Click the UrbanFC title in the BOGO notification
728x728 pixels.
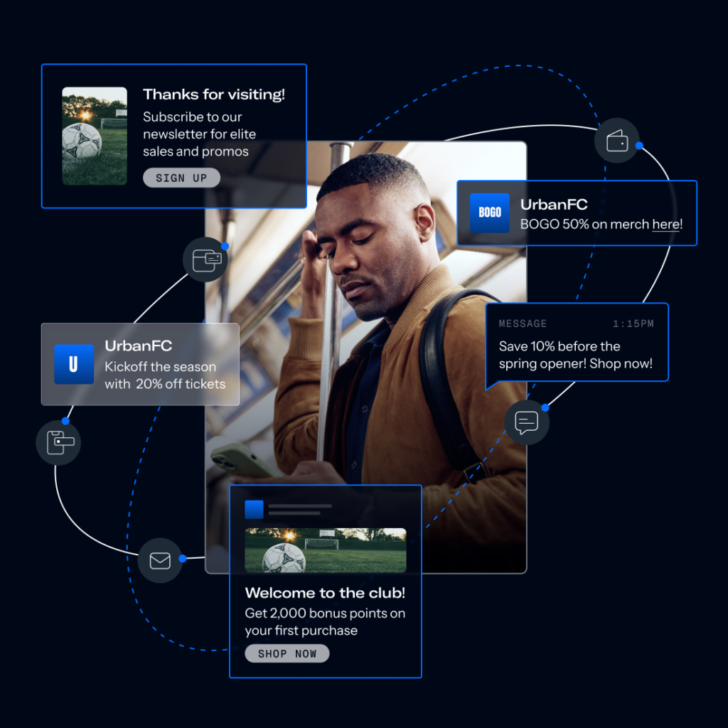[x=554, y=205]
